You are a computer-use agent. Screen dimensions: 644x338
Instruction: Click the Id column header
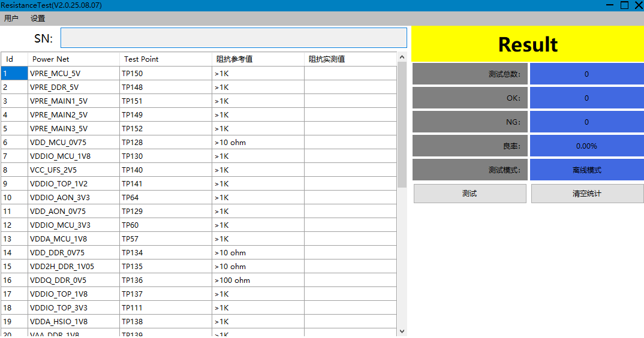(14, 59)
